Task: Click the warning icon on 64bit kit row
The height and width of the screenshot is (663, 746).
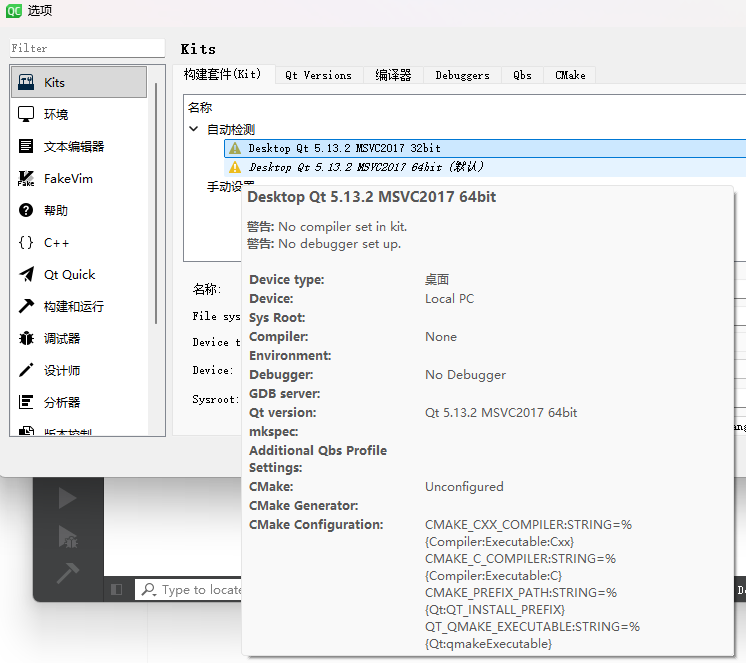Action: pos(235,167)
